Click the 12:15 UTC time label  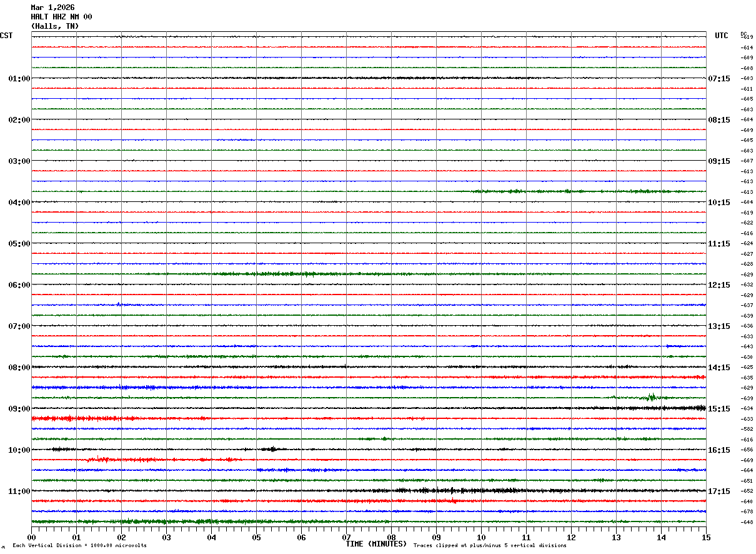point(719,285)
